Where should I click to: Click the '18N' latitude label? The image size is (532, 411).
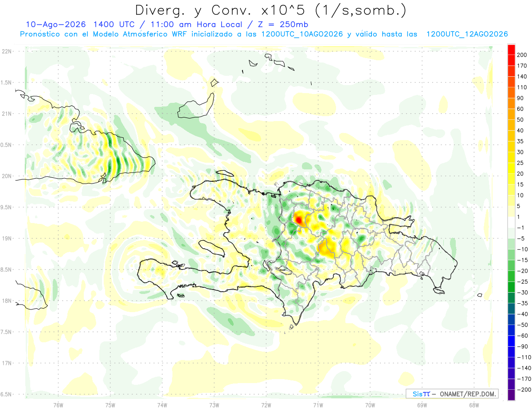click(x=7, y=301)
